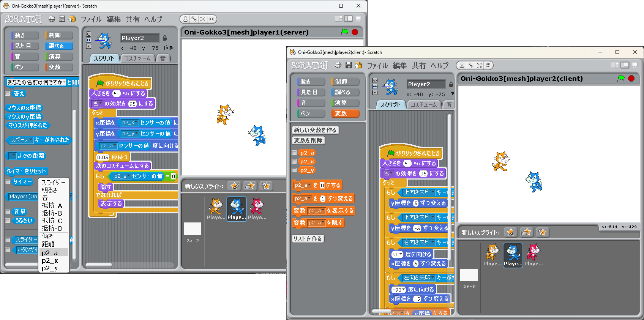
Task: Check the スライダー sensor value checkbox
Action: pos(8,240)
